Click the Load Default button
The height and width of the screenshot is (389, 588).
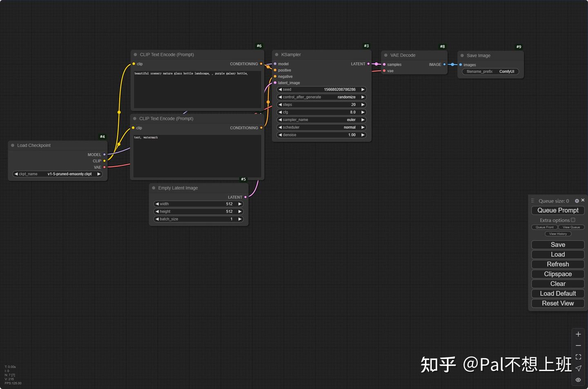(558, 293)
